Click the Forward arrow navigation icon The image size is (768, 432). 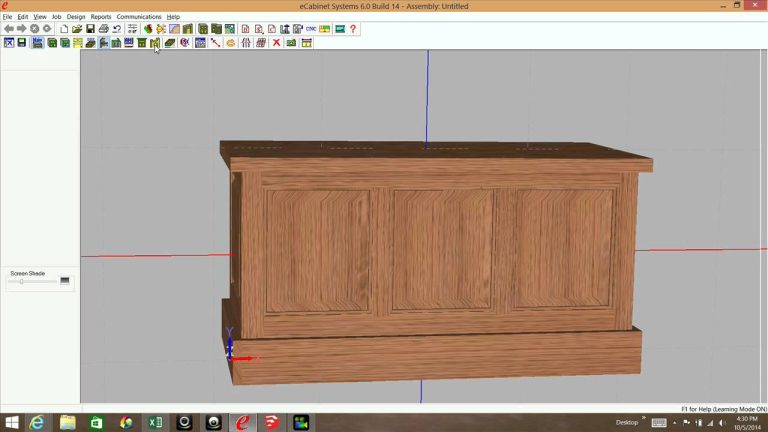click(21, 29)
